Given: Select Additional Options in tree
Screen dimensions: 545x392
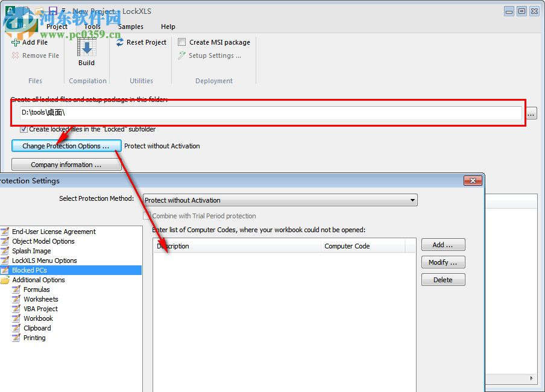Looking at the screenshot, I should [x=38, y=280].
